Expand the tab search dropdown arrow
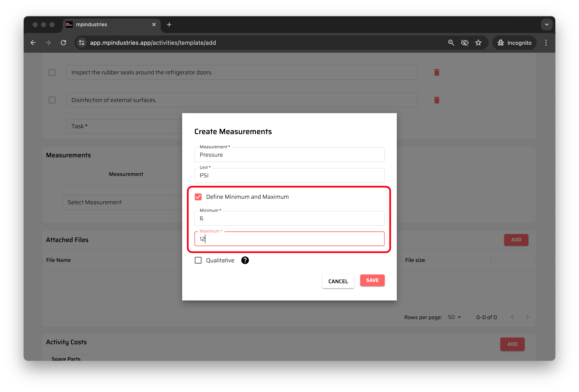 pyautogui.click(x=547, y=25)
